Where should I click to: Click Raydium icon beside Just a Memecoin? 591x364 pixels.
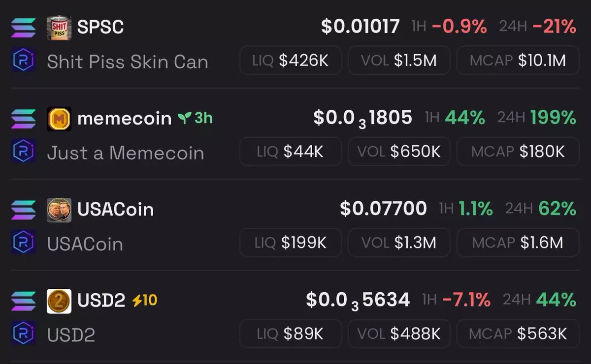tap(23, 152)
